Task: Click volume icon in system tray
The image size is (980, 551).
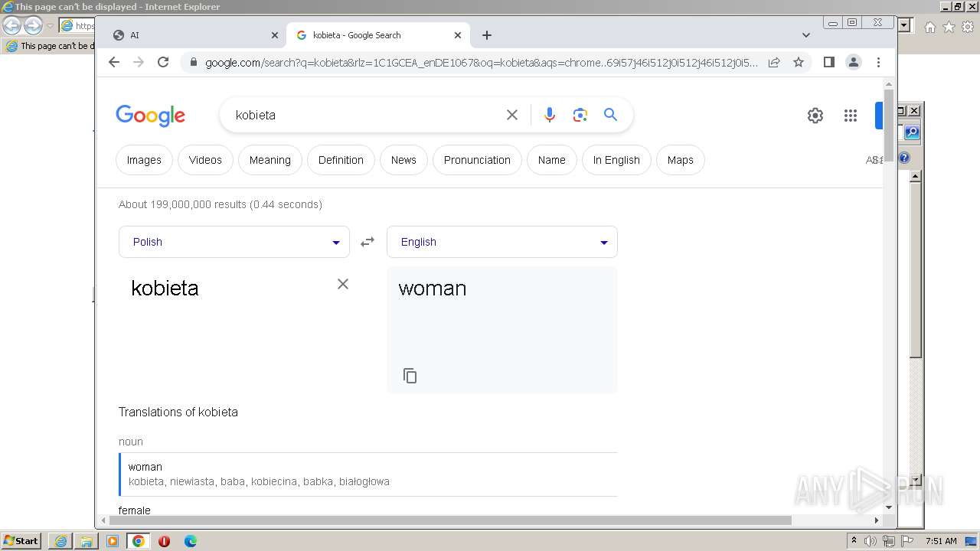Action: tap(871, 541)
